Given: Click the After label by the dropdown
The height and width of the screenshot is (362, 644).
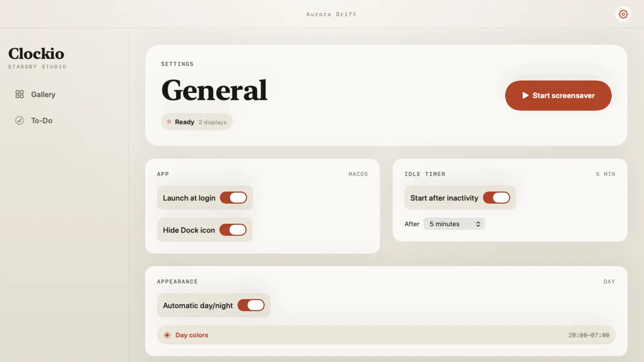Looking at the screenshot, I should pos(412,224).
